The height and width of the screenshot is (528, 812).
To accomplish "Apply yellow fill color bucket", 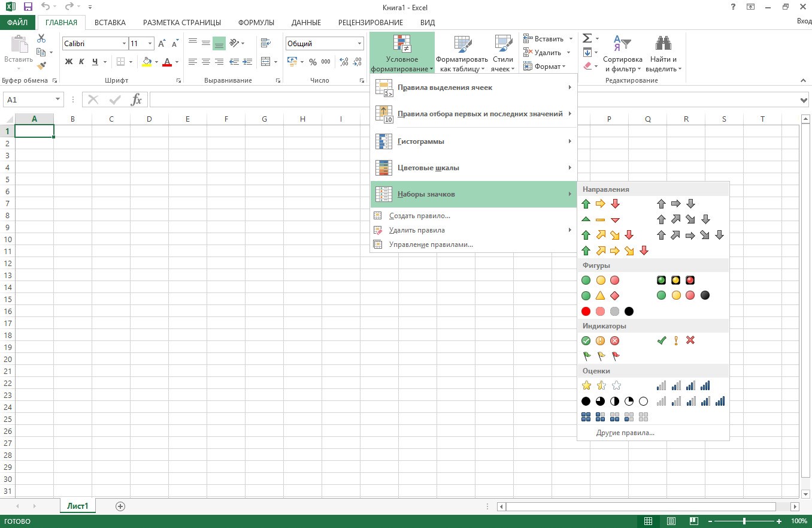I will 147,61.
